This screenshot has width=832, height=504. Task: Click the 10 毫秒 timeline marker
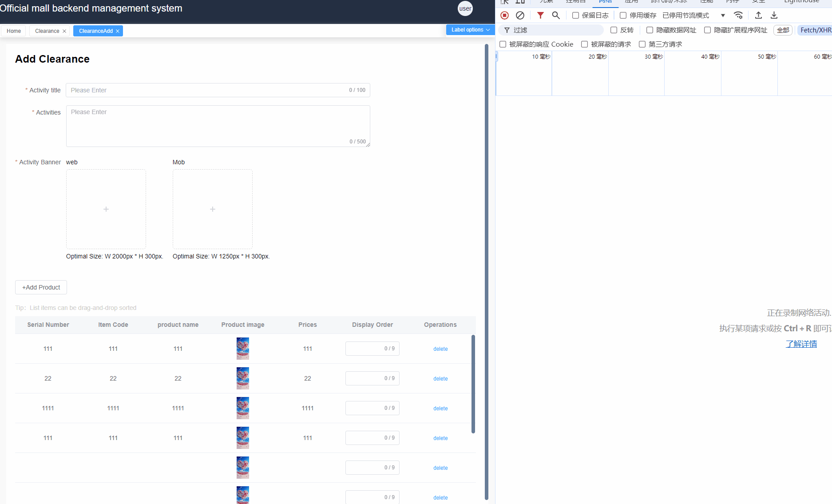(x=541, y=57)
